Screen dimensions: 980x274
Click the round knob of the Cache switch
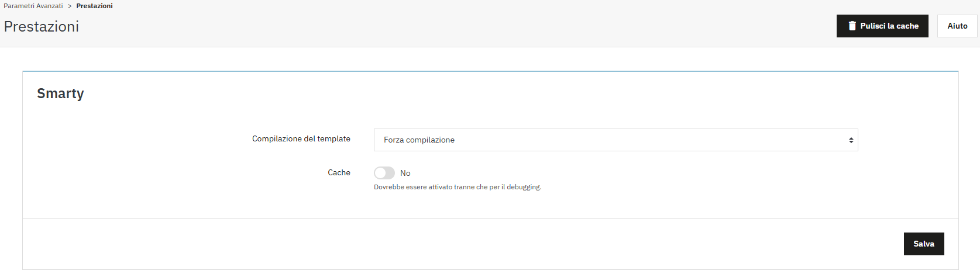pyautogui.click(x=380, y=173)
